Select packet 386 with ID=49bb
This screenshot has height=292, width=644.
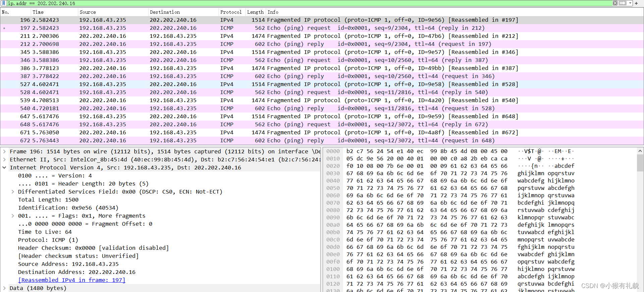(322, 68)
